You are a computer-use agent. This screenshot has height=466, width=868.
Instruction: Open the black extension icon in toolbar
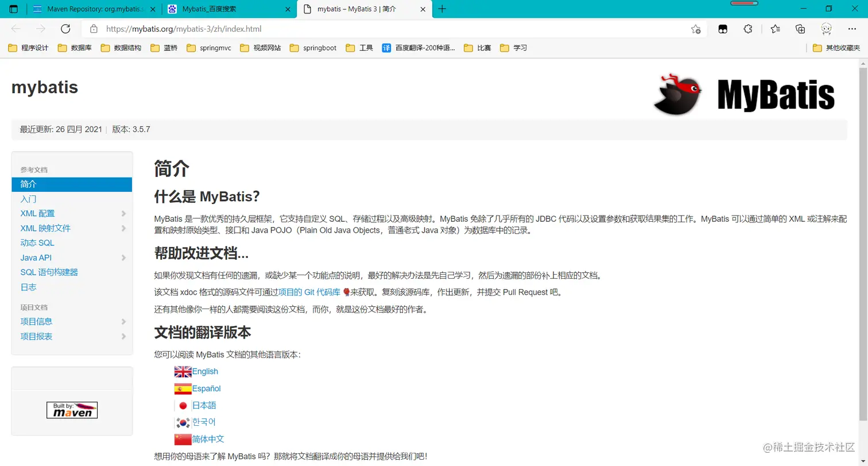(724, 29)
